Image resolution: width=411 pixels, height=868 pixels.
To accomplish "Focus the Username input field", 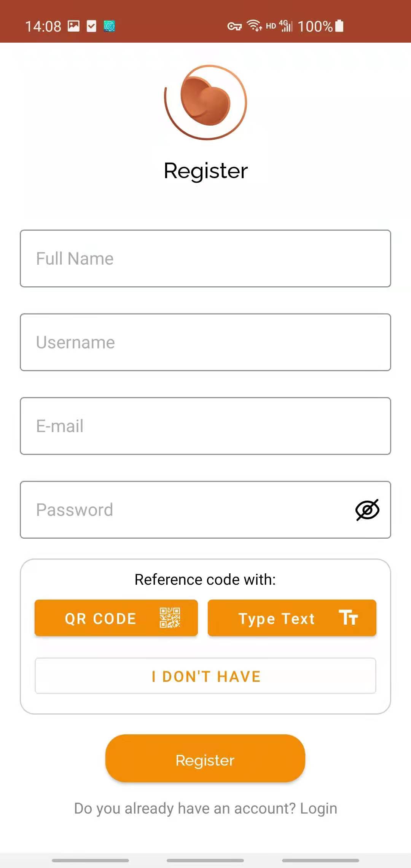I will pos(205,342).
